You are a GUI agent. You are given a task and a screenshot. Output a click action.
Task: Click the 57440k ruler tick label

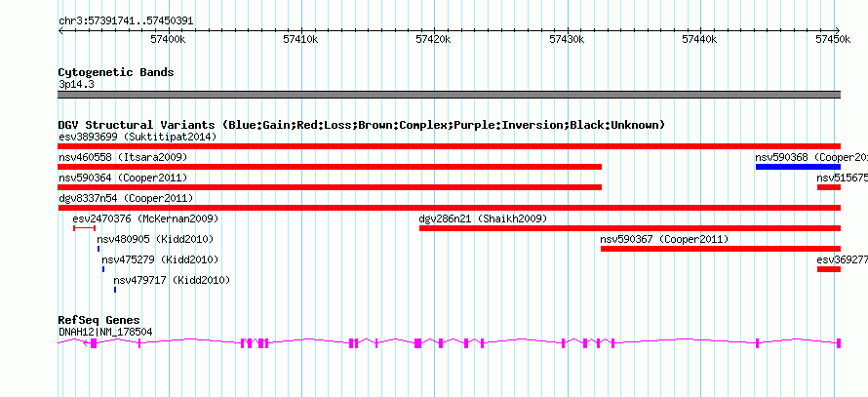(x=700, y=39)
